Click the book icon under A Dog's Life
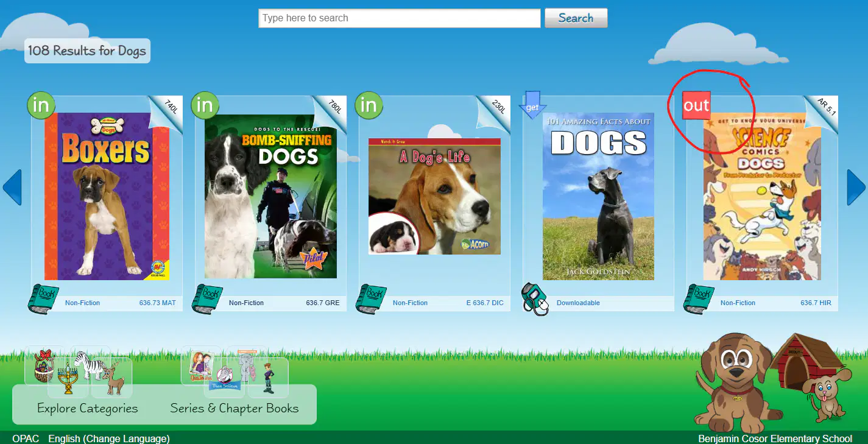Viewport: 868px width, 444px height. coord(371,299)
